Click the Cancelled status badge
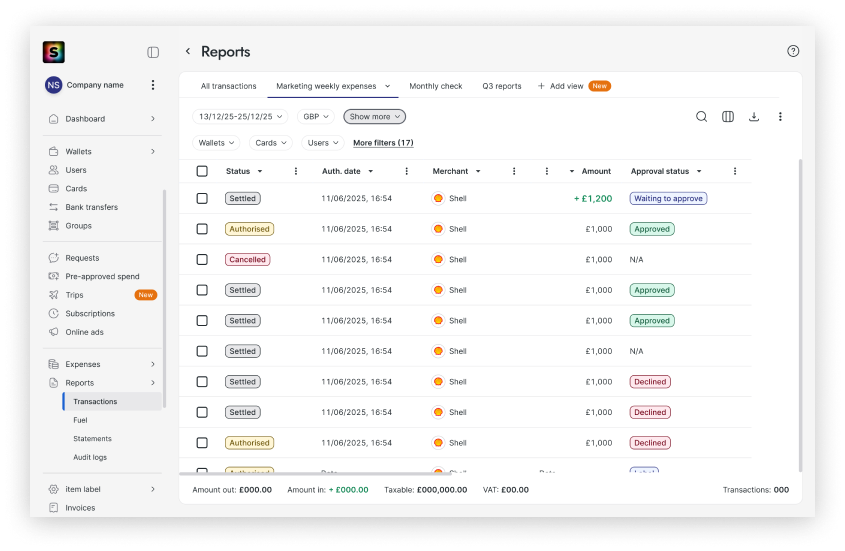Image resolution: width=845 pixels, height=551 pixels. (247, 259)
